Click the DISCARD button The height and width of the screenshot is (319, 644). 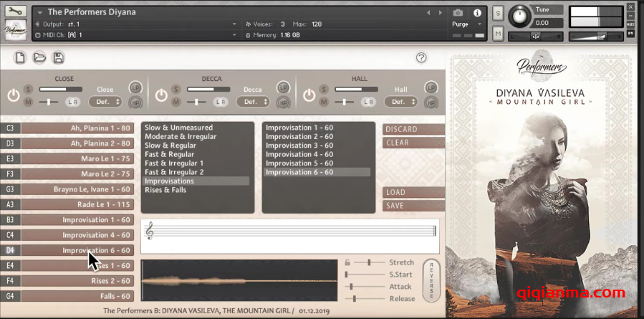pos(413,130)
